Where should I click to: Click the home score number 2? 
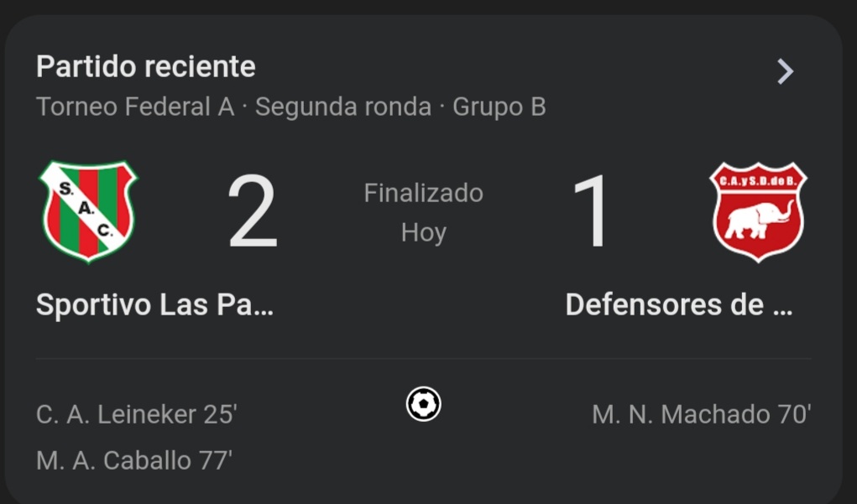pos(252,212)
